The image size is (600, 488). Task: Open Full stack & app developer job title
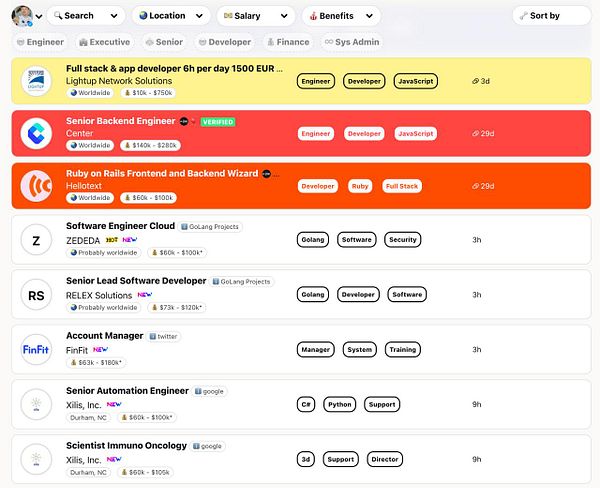pos(174,69)
